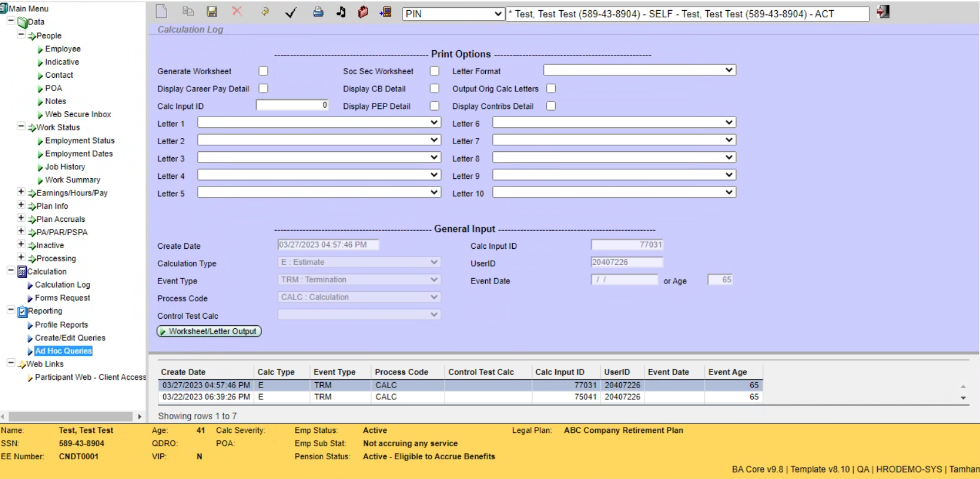Screen dimensions: 980x479
Task: Enable the Generate Worksheet checkbox
Action: click(263, 71)
